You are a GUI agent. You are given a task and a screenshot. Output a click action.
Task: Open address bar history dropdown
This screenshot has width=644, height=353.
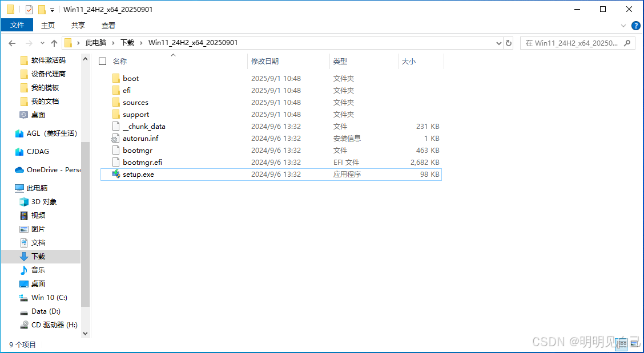point(498,43)
